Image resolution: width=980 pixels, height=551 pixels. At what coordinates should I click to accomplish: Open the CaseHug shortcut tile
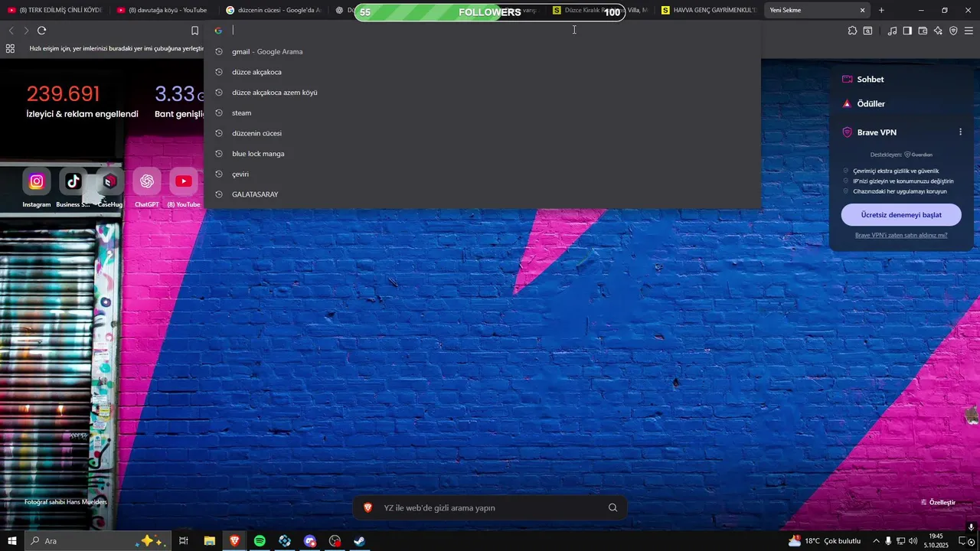(109, 181)
